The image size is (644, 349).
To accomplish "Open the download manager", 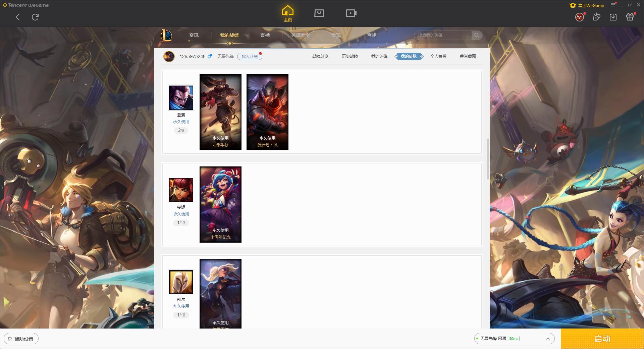I will pos(613,17).
